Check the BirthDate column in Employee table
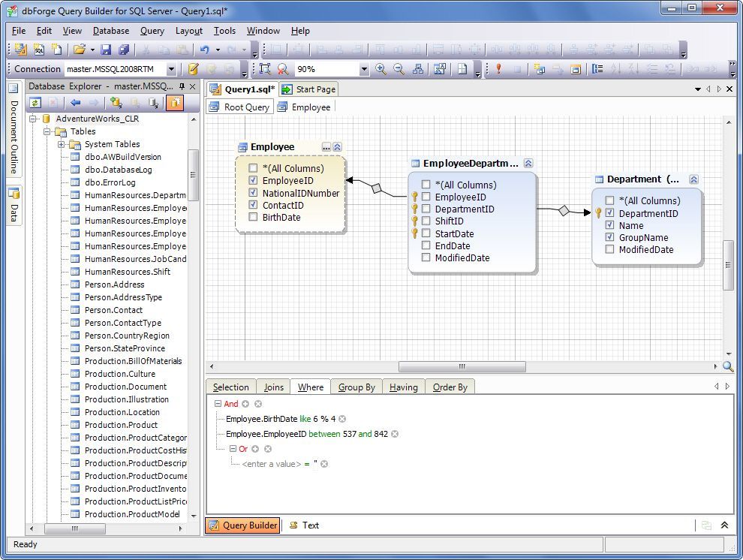The height and width of the screenshot is (560, 743). tap(253, 218)
